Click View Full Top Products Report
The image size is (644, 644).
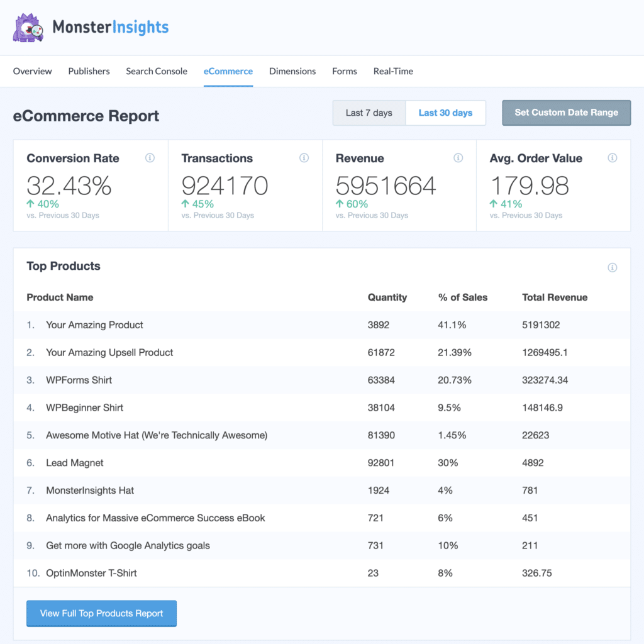pos(101,613)
